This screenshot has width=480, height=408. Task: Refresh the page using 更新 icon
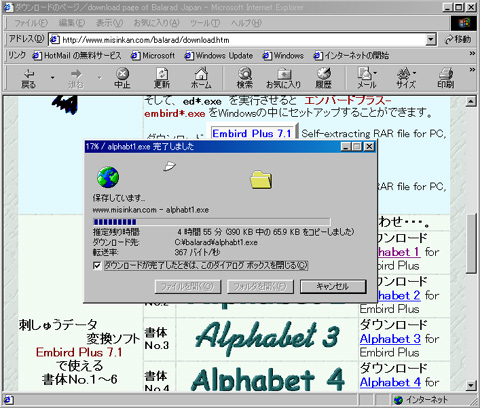(x=162, y=78)
